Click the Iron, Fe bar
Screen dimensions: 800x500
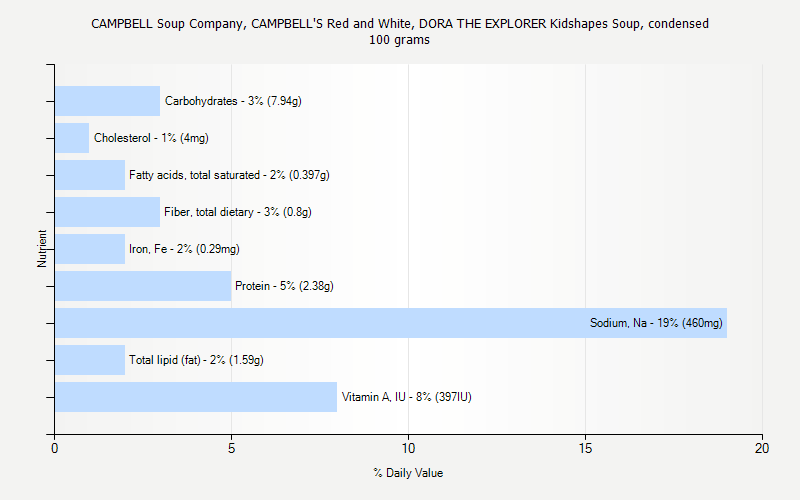[x=90, y=249]
